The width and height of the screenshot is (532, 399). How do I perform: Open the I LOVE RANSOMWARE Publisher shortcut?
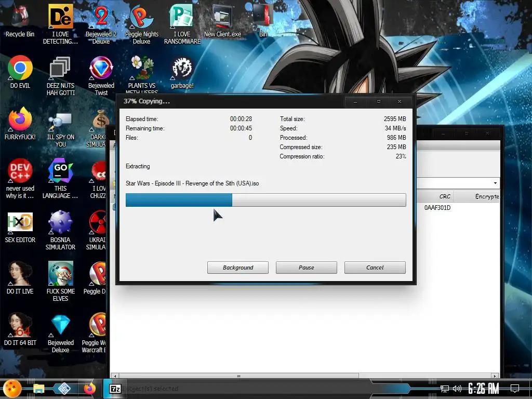[x=182, y=24]
